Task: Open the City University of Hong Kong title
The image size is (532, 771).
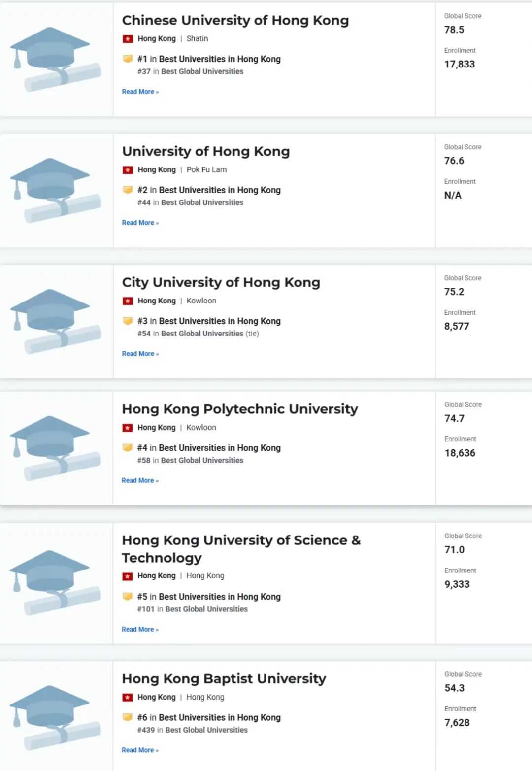Action: click(x=221, y=282)
